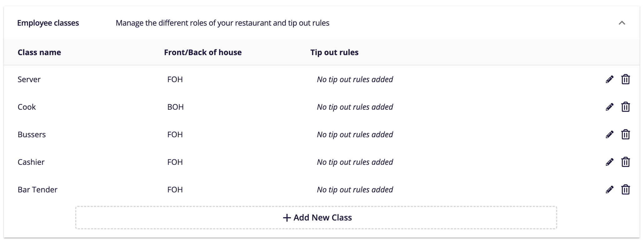The image size is (644, 242).
Task: Select the Server class name
Action: [x=29, y=79]
